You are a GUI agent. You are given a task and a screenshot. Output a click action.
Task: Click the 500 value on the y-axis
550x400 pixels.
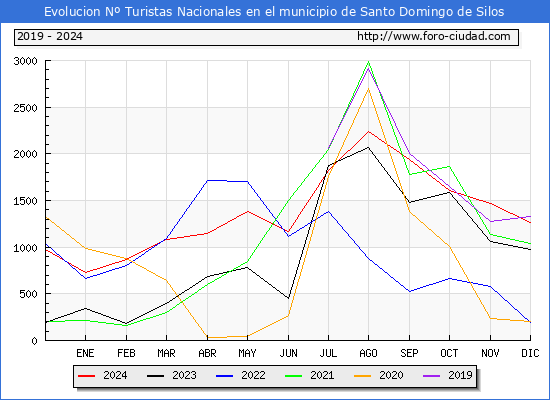(28, 294)
